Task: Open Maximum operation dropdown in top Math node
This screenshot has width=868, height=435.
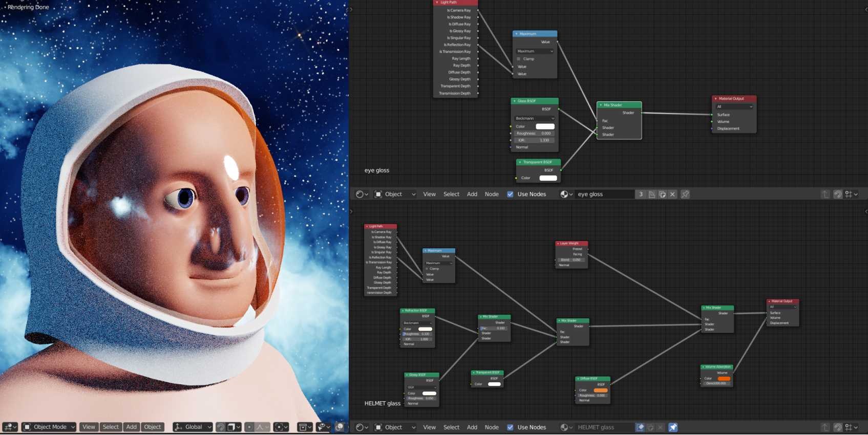Action: (x=535, y=51)
